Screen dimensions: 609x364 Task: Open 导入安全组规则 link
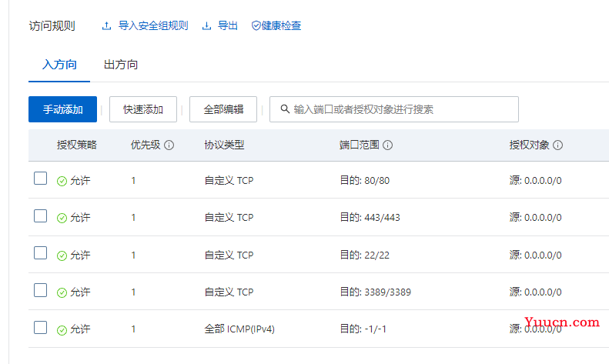(153, 26)
